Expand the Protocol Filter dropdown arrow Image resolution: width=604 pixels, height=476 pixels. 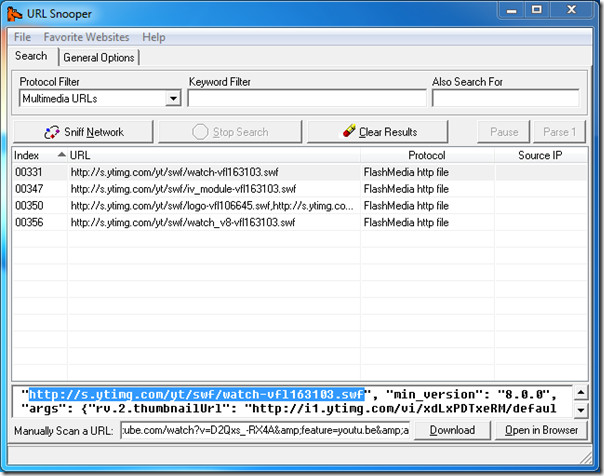(173, 99)
